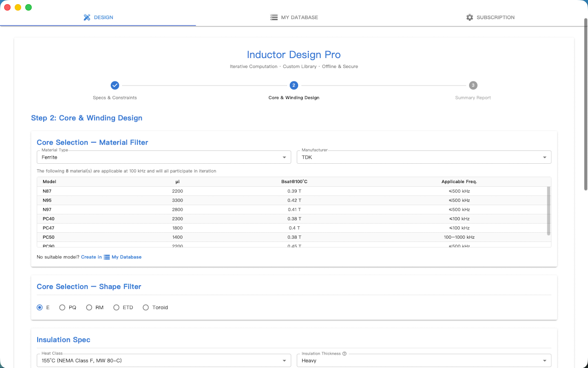
Task: Click the µi column header
Action: pos(177,182)
